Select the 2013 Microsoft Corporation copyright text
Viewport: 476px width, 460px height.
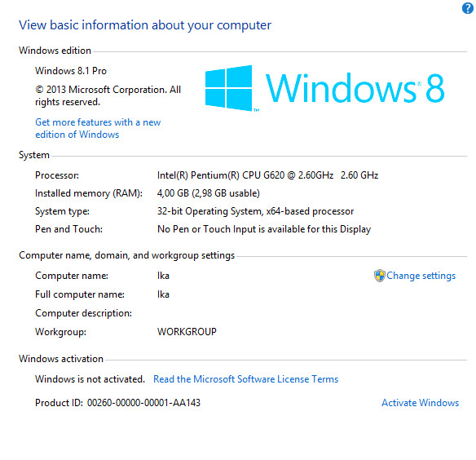click(x=108, y=95)
